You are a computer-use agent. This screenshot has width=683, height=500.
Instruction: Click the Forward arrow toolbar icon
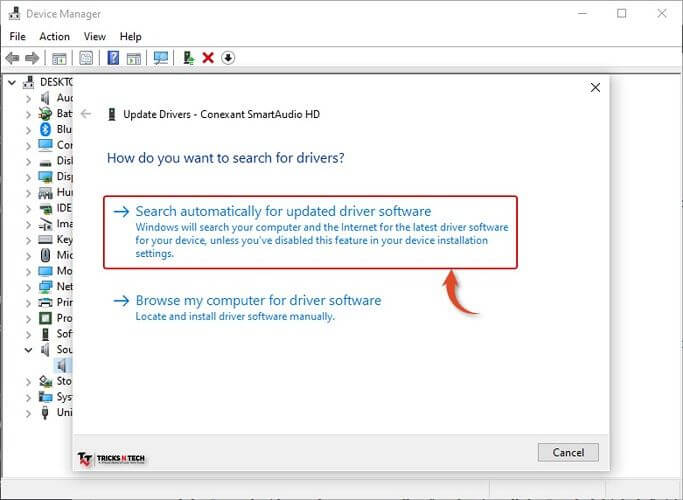[32, 58]
